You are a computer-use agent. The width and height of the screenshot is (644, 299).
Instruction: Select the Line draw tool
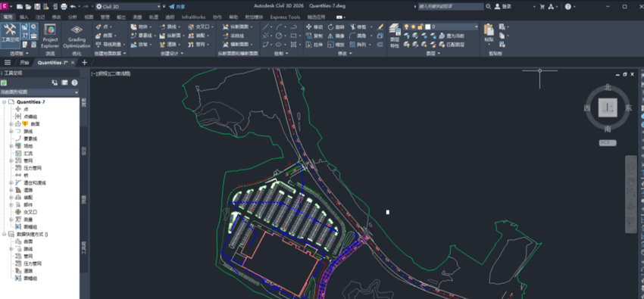click(266, 26)
